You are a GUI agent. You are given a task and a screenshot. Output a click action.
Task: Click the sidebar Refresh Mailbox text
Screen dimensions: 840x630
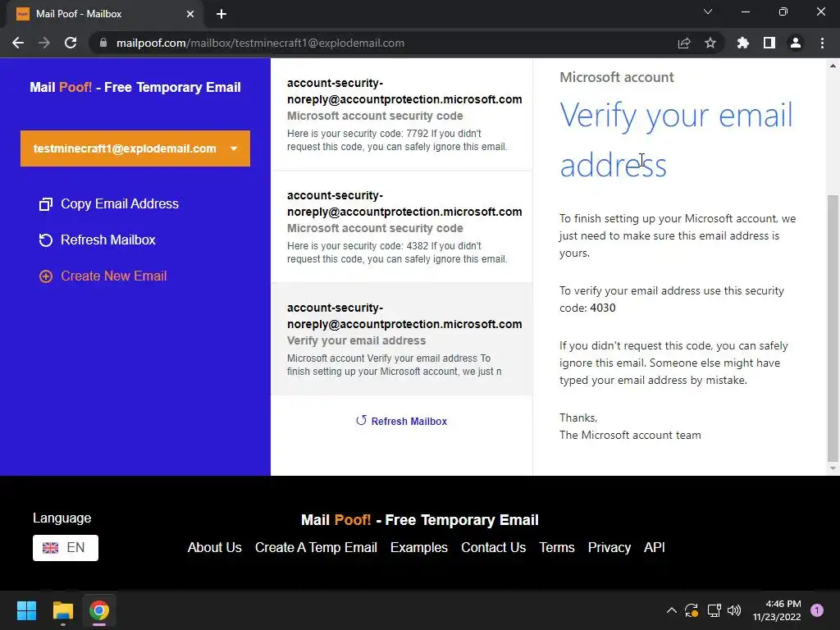tap(108, 240)
